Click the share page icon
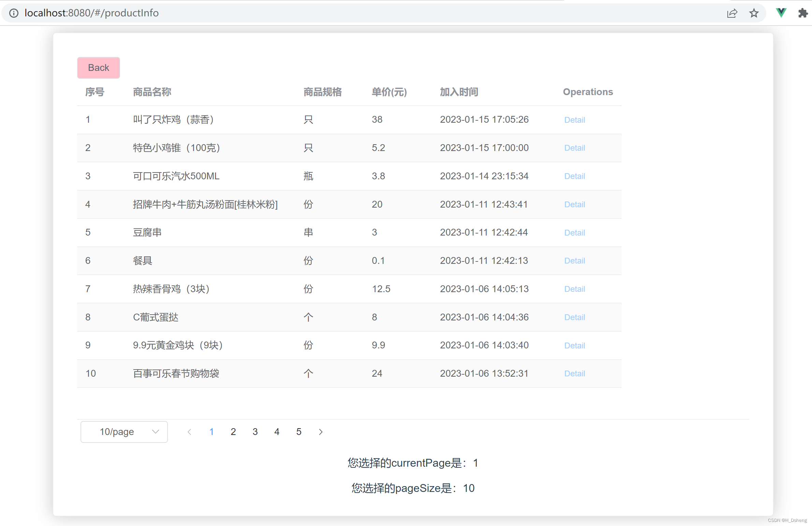Image resolution: width=812 pixels, height=526 pixels. point(732,13)
